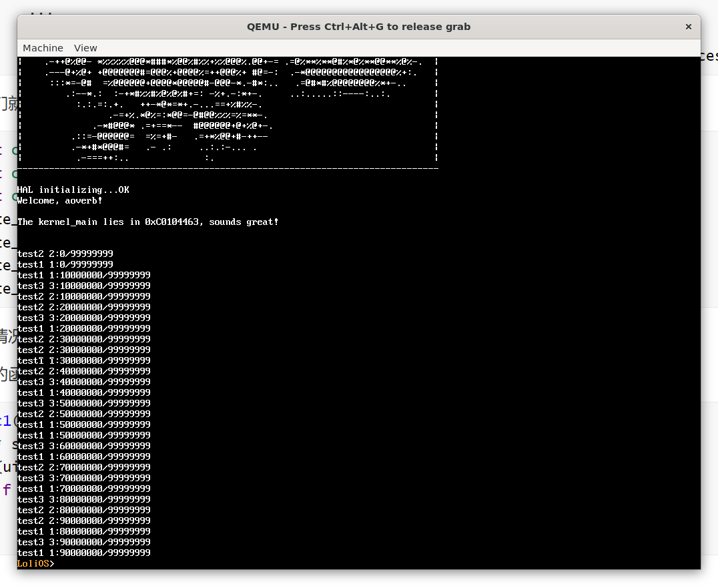The image size is (718, 588).
Task: Click the ASCII art banner in the terminal
Action: click(x=227, y=107)
